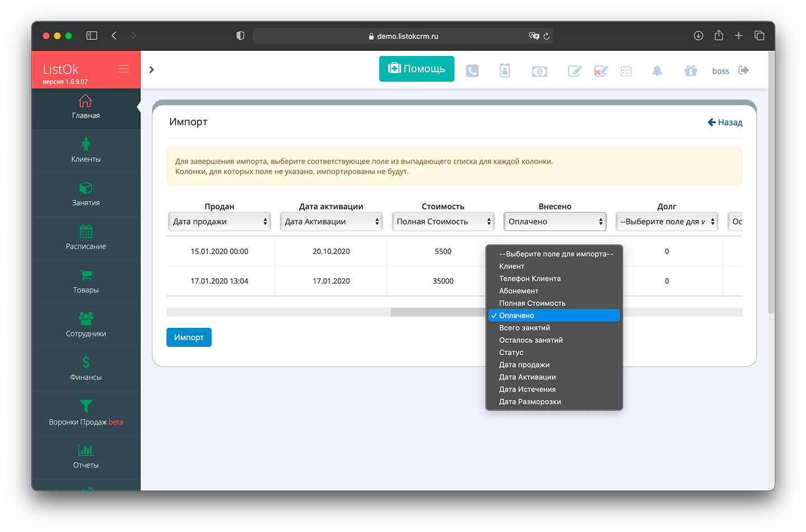Click the phone calls icon in top bar

473,70
